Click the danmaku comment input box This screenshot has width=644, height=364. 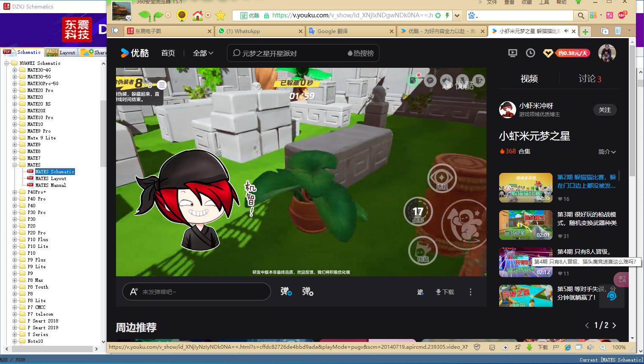tap(196, 292)
